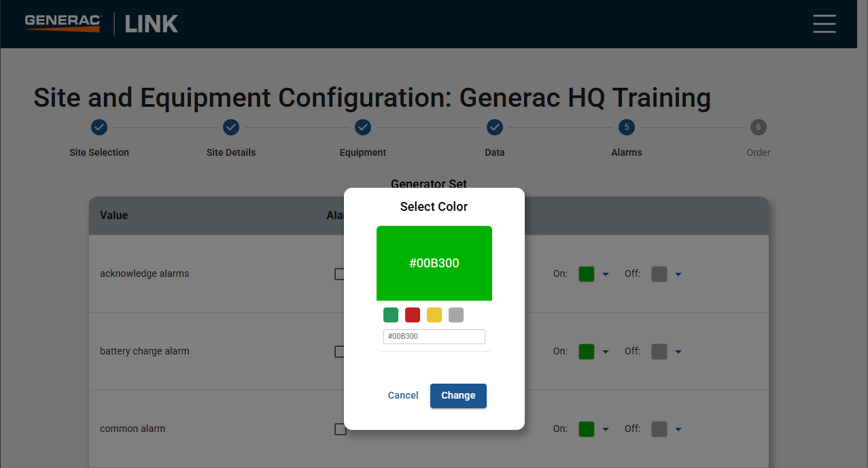
Task: Choose the gray color swatch
Action: (x=456, y=315)
